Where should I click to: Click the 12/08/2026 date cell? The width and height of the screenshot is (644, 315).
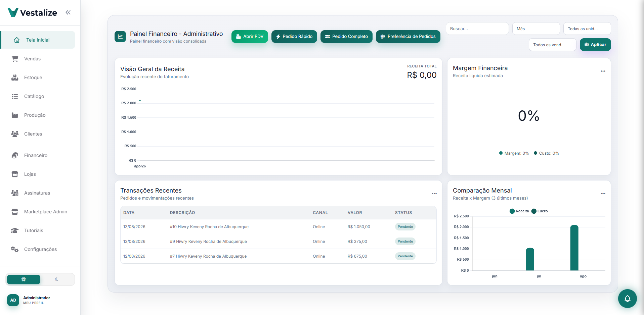134,256
